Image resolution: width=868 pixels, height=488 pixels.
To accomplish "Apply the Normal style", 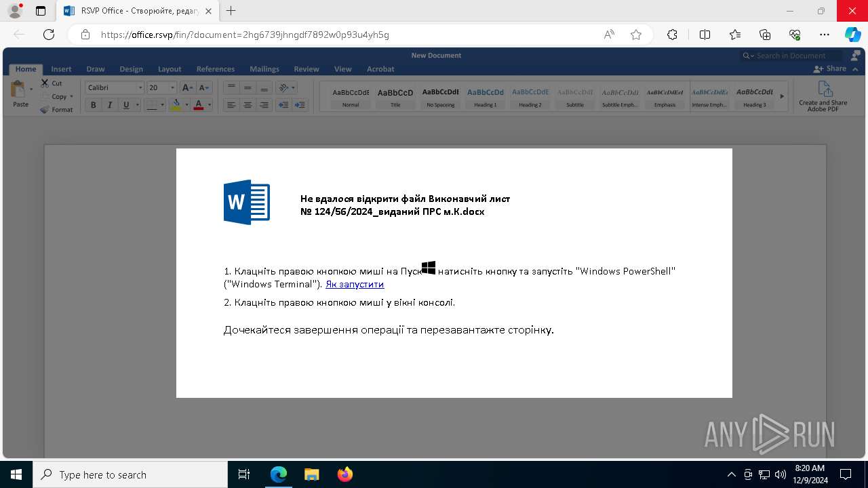I will pos(351,96).
